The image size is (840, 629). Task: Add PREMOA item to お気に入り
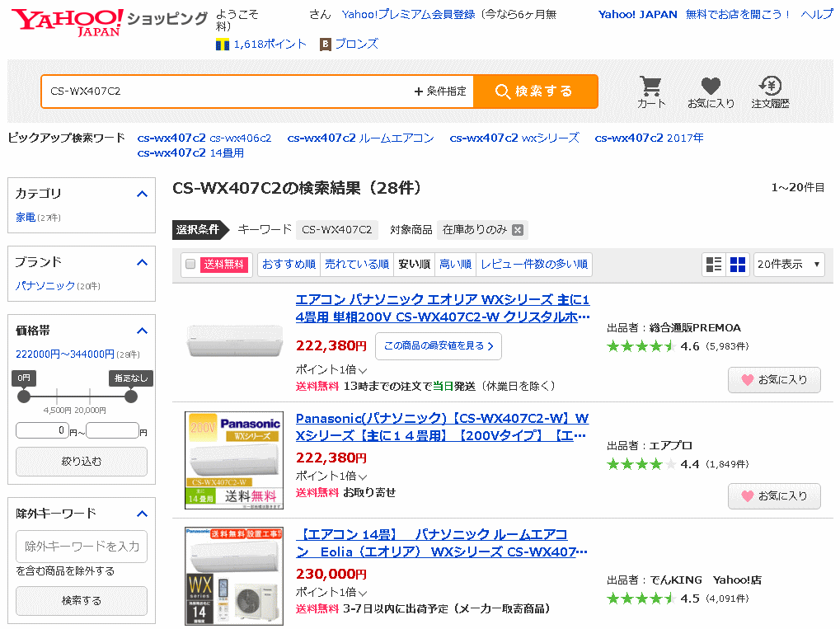(774, 380)
